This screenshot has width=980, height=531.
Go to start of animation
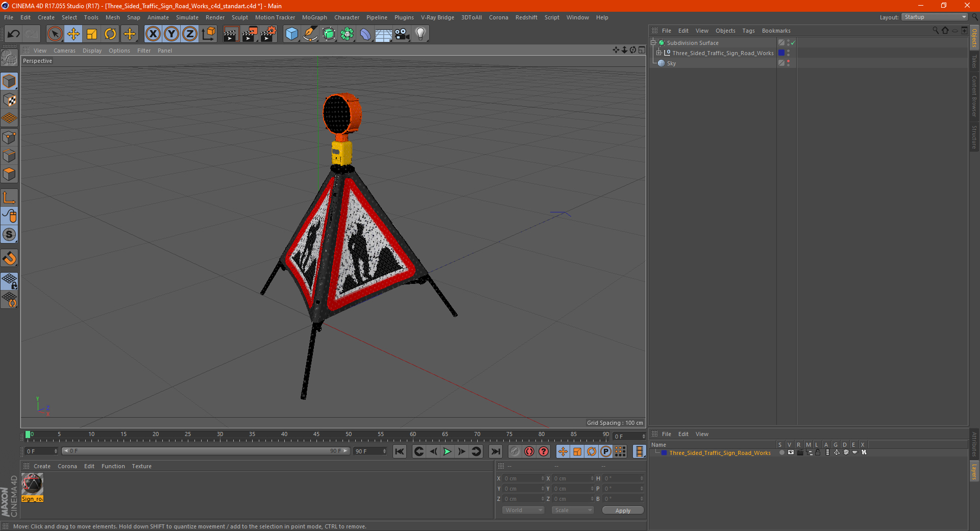point(400,451)
